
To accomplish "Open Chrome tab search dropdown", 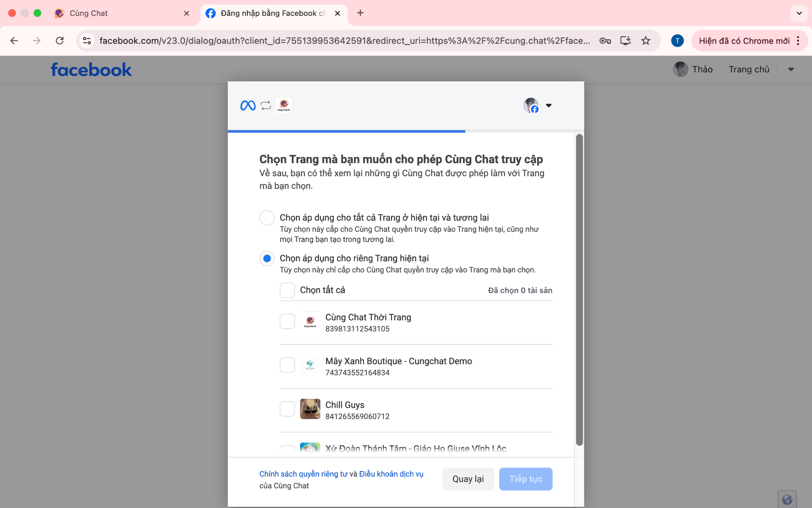I will (799, 13).
